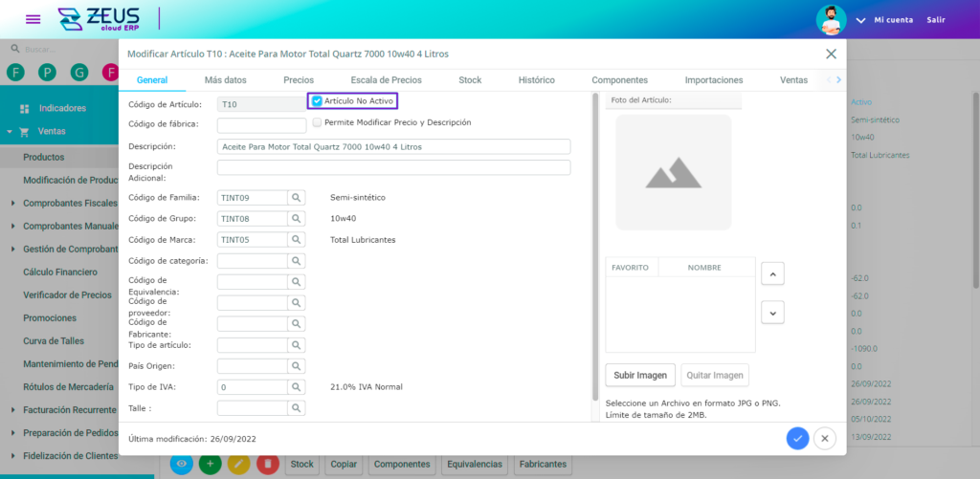Open the Componentes tab
The image size is (980, 479).
(619, 80)
